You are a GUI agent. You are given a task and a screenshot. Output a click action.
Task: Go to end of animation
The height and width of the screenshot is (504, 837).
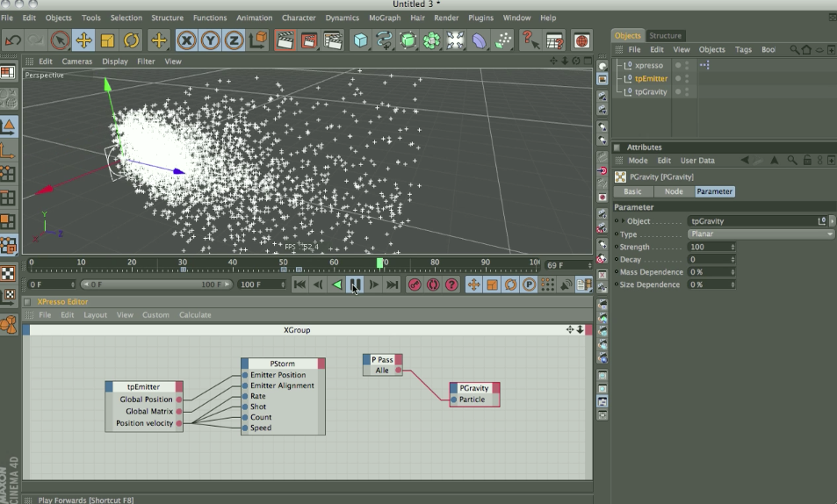(x=393, y=284)
